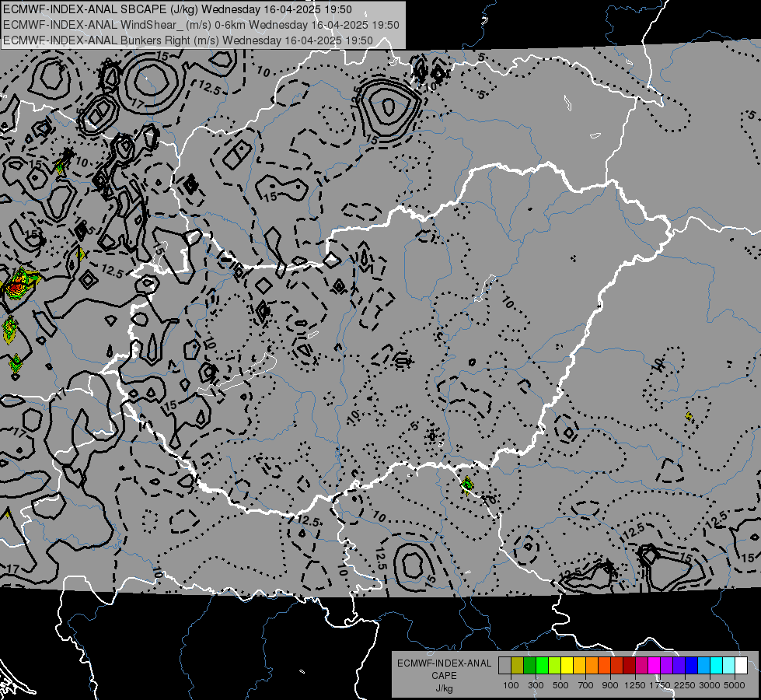The image size is (761, 700).
Task: Select the sky blue swatch left of 3000
Action: tap(703, 666)
